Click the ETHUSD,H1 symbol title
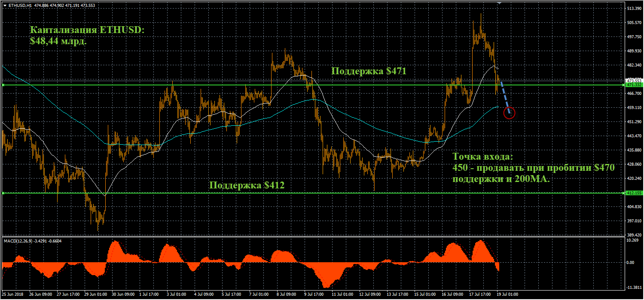 click(19, 6)
